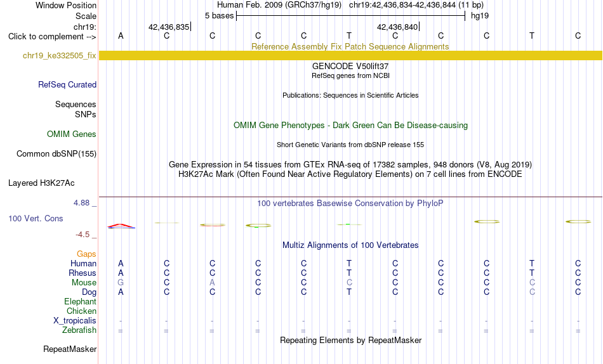Image resolution: width=603 pixels, height=364 pixels.
Task: Click the 4.88 upper conservation scale value
Action: [x=81, y=203]
